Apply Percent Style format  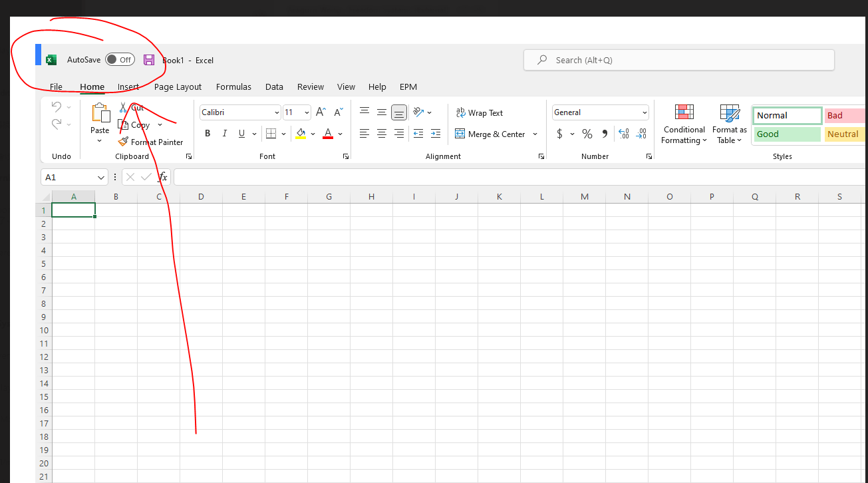coord(587,134)
